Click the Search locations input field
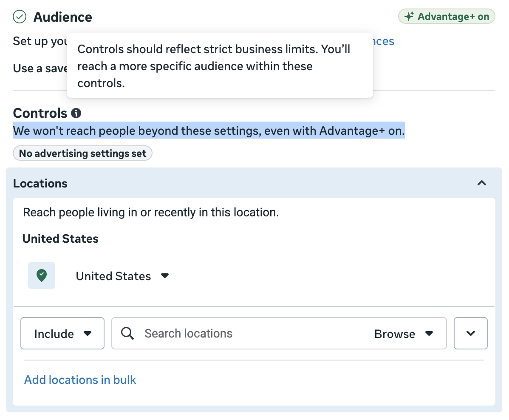Image resolution: width=509 pixels, height=420 pixels. coord(255,333)
